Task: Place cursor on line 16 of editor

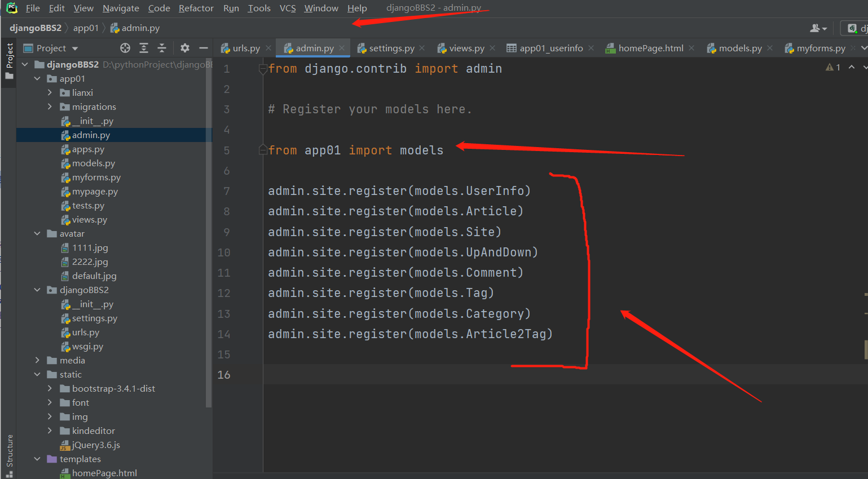Action: click(565, 375)
